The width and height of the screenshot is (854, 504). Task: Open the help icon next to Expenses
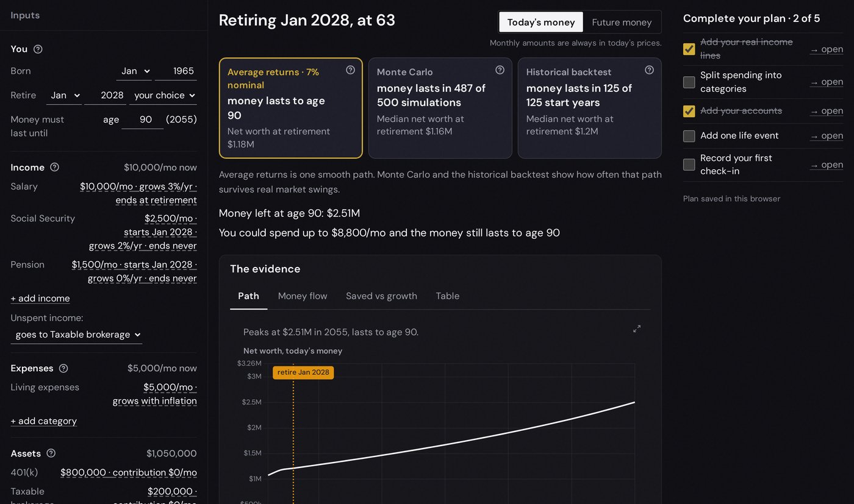[63, 368]
